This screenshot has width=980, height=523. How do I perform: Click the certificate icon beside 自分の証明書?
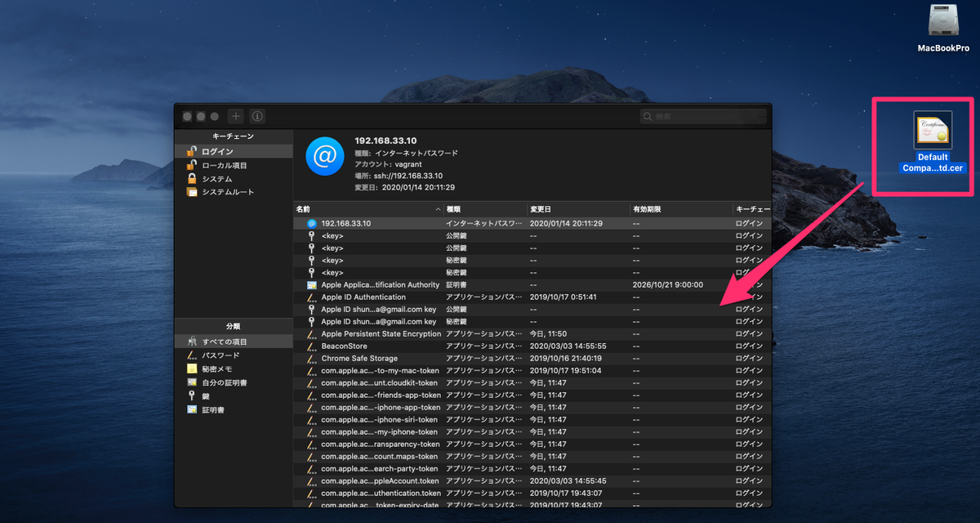click(x=192, y=382)
